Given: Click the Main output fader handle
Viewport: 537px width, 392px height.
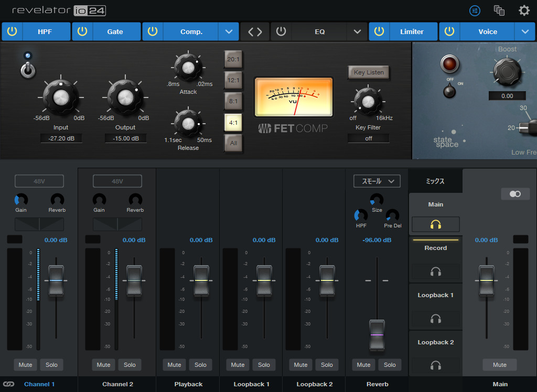Looking at the screenshot, I should point(486,280).
